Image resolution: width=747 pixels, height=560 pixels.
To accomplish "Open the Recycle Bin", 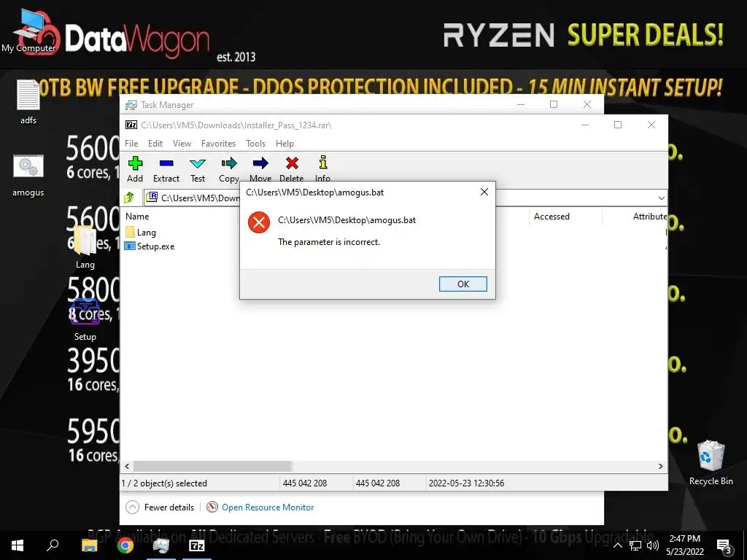I will (x=711, y=462).
